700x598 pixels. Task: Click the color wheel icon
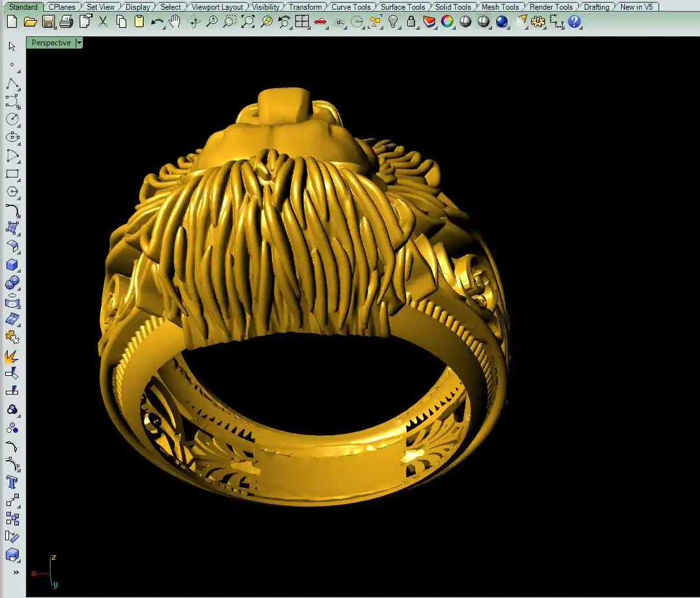click(x=447, y=21)
